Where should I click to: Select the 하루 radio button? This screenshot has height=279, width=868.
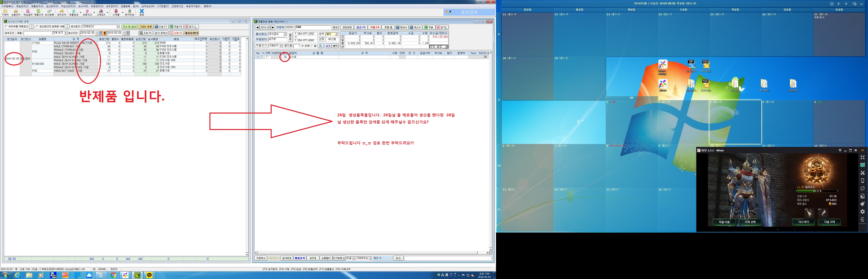point(303,46)
